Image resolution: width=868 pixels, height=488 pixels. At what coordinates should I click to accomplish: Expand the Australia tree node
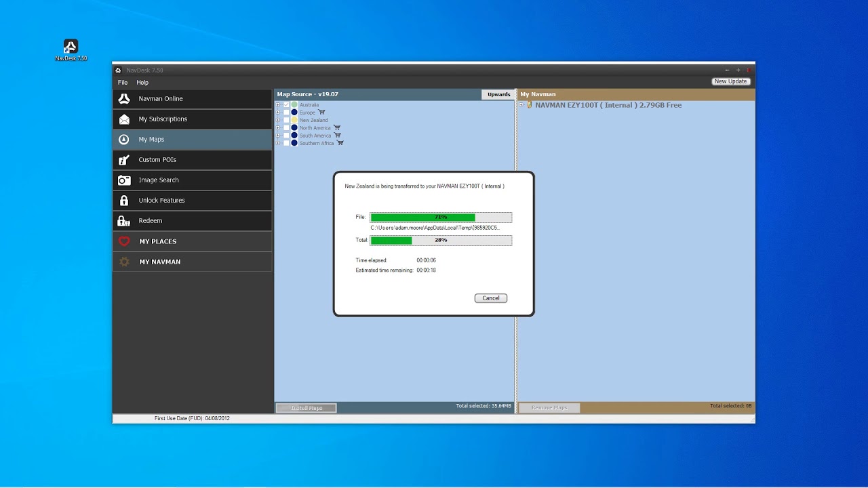tap(278, 105)
